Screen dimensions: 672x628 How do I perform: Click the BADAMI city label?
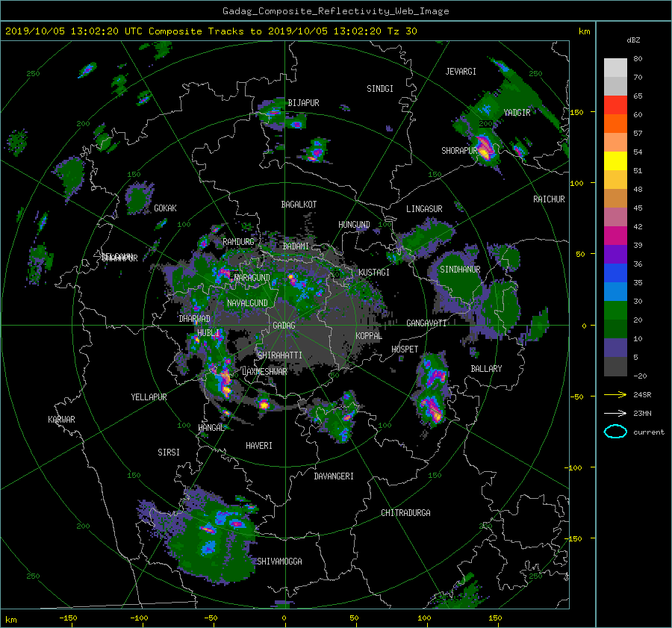296,246
